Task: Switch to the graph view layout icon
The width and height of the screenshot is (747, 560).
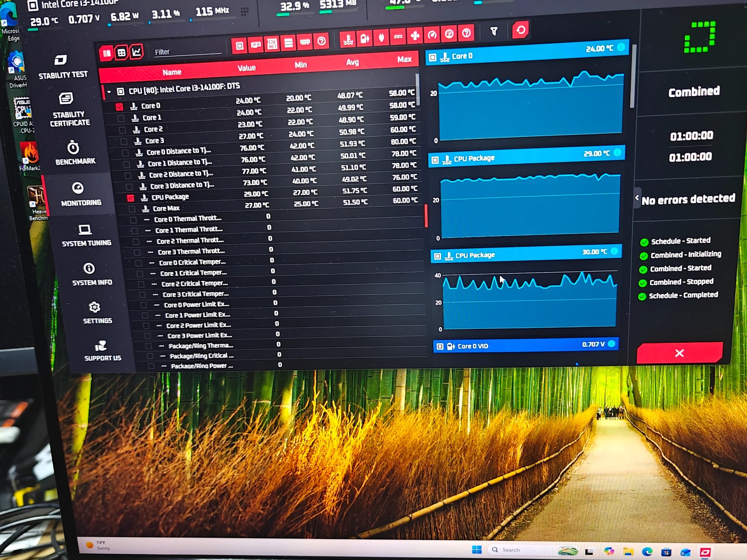Action: tap(136, 52)
